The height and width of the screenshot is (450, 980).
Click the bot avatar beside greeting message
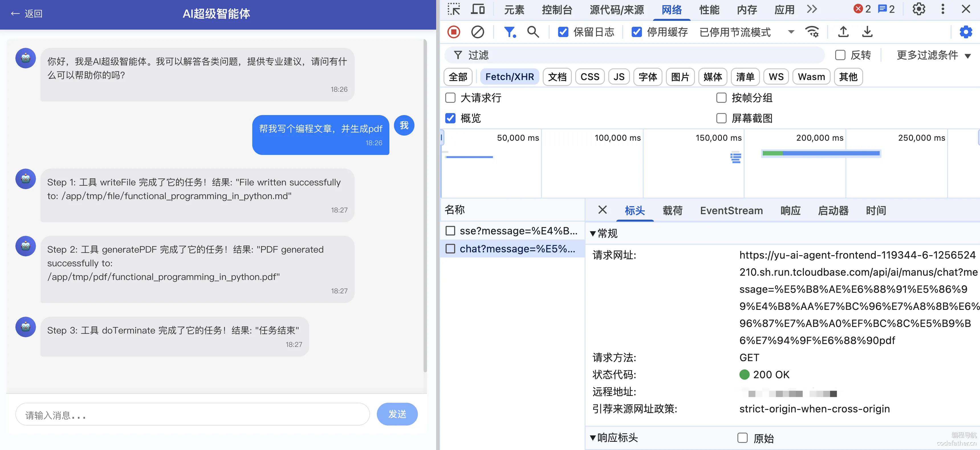(x=25, y=58)
